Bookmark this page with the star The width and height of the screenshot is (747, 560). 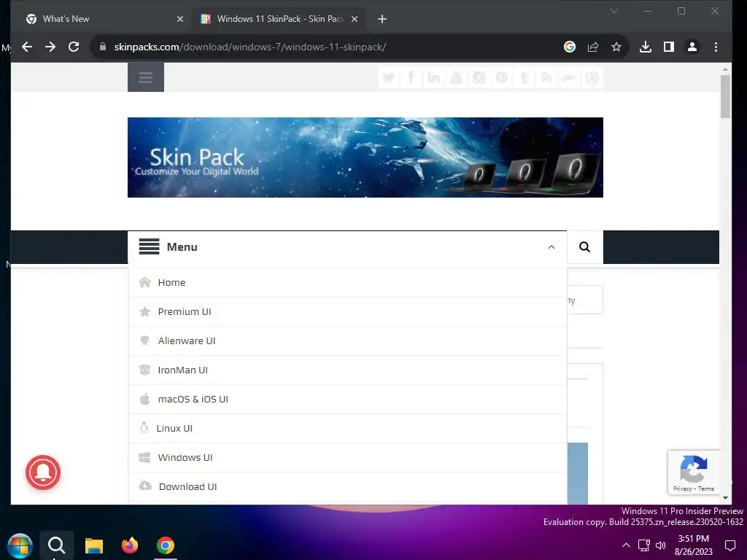pos(616,47)
